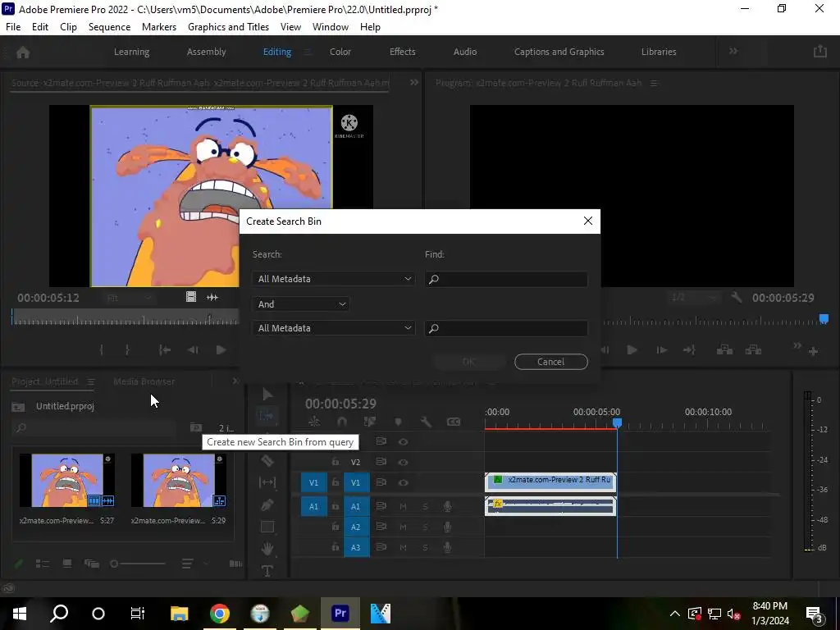The image size is (840, 630).
Task: Click in the first Find search field
Action: click(506, 279)
